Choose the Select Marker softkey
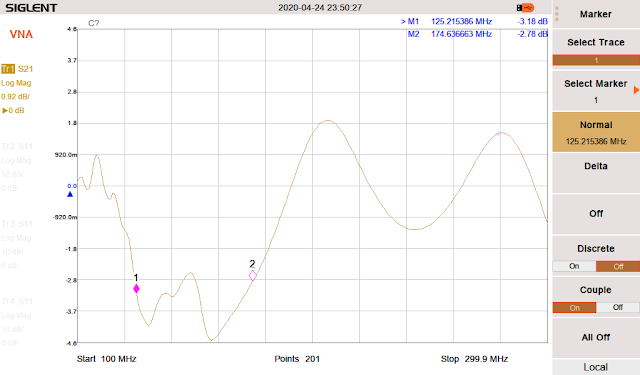The image size is (640, 375). (596, 91)
